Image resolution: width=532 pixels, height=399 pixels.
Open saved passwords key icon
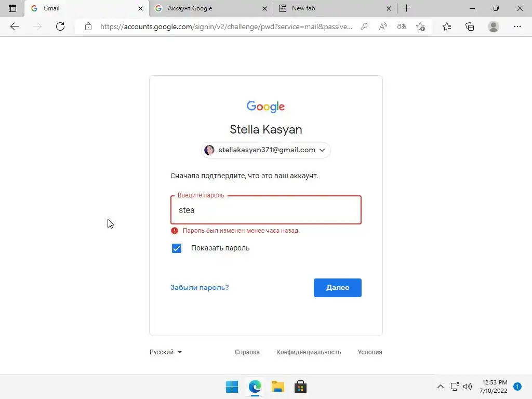[364, 26]
